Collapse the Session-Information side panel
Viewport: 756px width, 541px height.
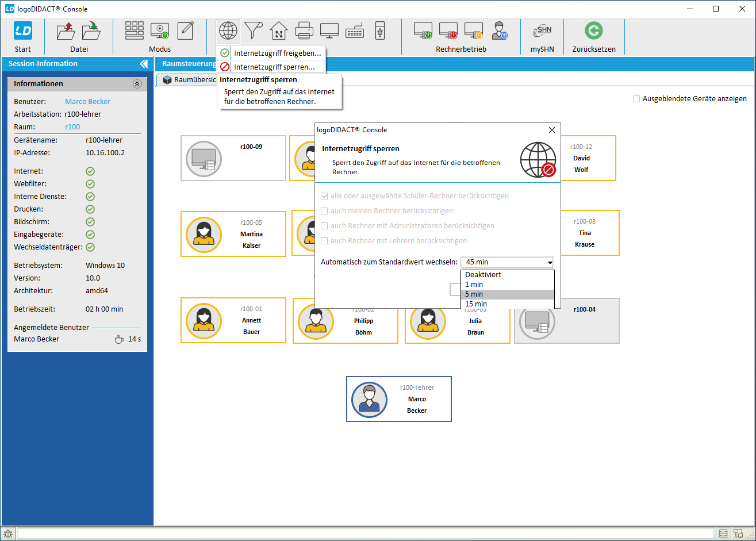144,64
